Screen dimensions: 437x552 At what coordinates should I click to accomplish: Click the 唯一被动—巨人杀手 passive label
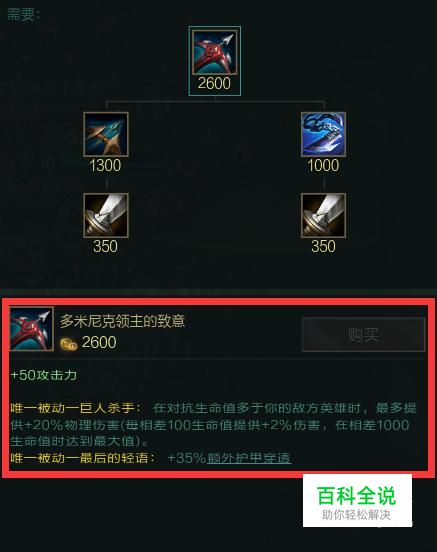point(75,408)
